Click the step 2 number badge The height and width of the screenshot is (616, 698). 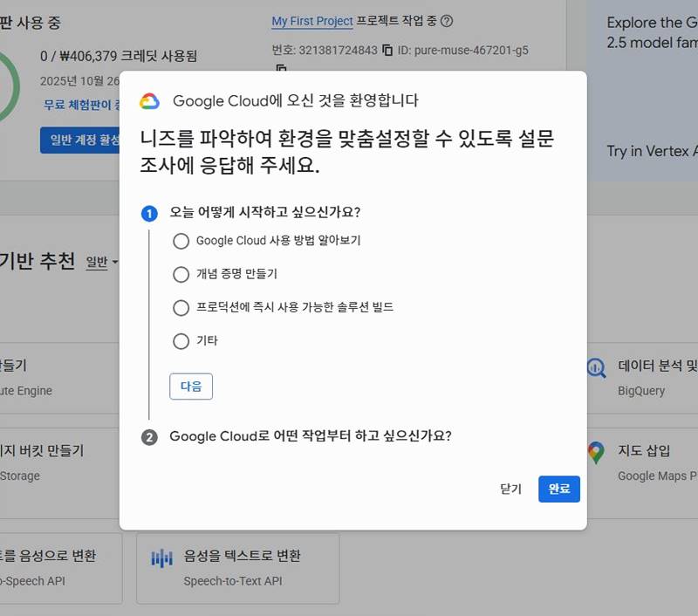(149, 436)
